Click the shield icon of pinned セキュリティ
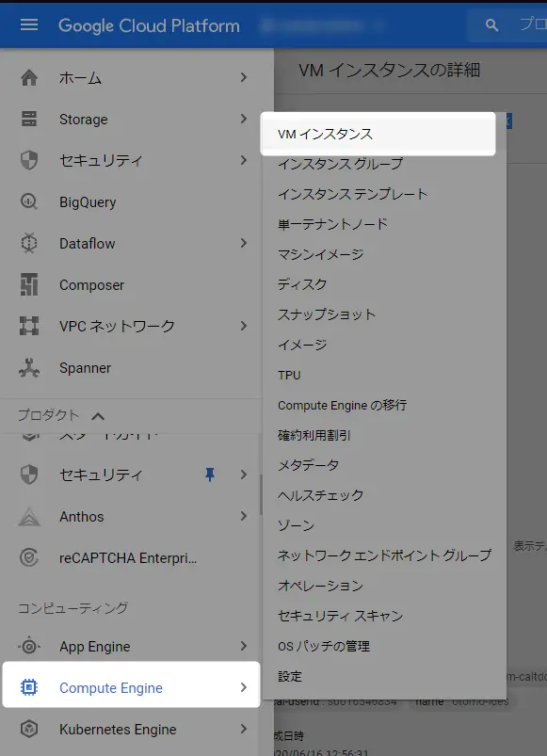 click(x=29, y=475)
